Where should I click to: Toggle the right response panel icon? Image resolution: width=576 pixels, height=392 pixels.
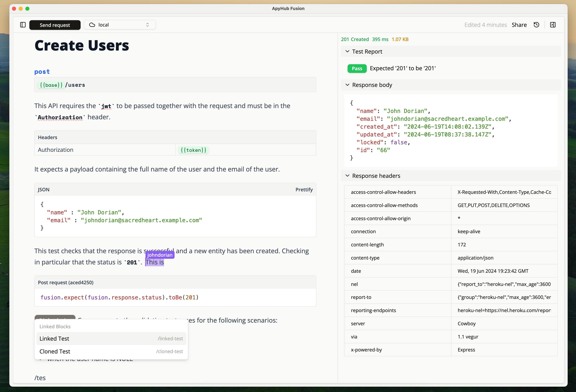click(x=553, y=25)
